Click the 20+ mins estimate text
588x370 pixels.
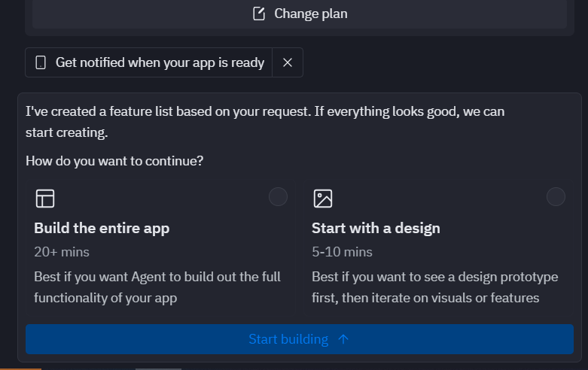(62, 252)
